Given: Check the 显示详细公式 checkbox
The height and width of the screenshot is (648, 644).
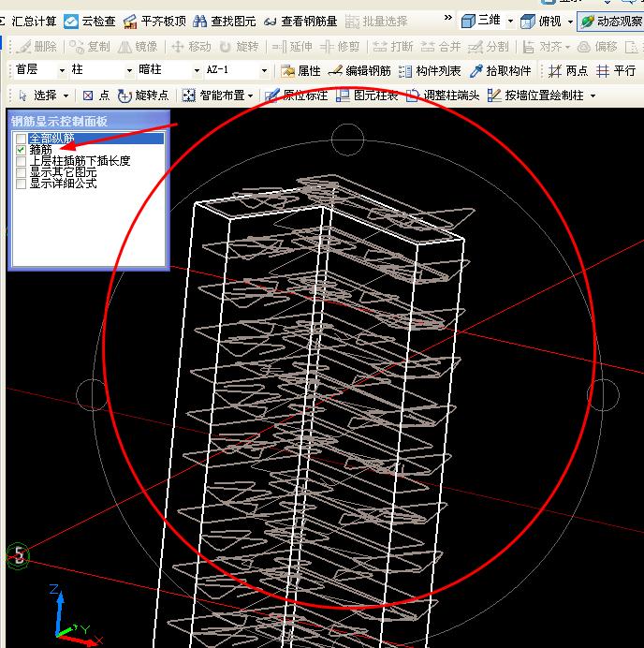Looking at the screenshot, I should coord(21,184).
